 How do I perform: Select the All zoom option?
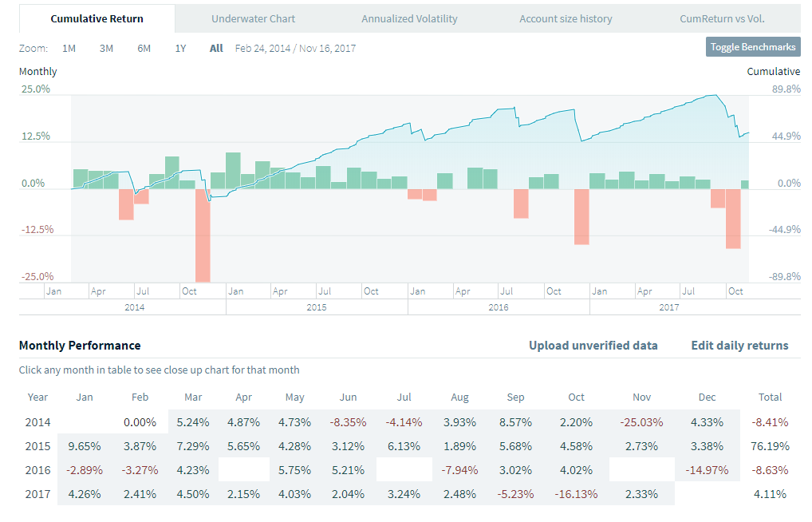point(216,48)
